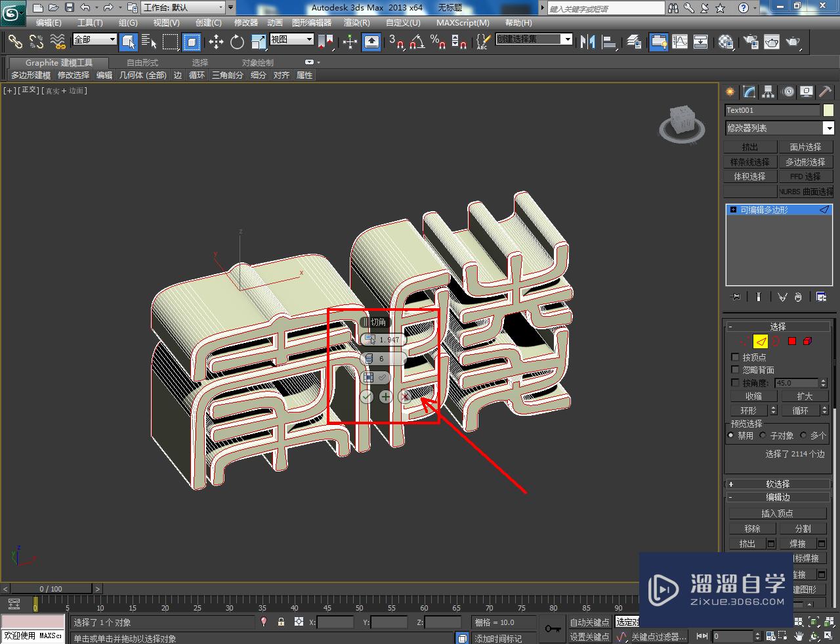Click Configure Modifier Sets icon
This screenshot has width=840, height=644.
click(821, 297)
